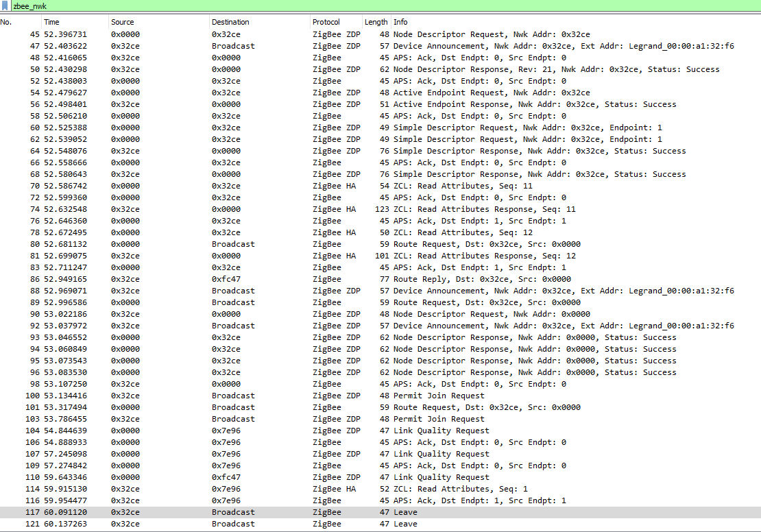Select packet 104 Link Quality Request
The height and width of the screenshot is (532, 761).
pos(380,431)
